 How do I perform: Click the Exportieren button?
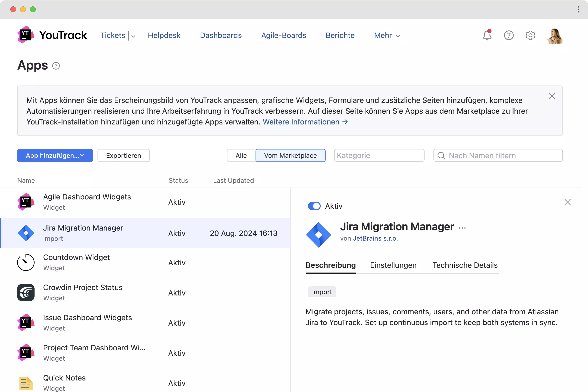click(x=123, y=156)
